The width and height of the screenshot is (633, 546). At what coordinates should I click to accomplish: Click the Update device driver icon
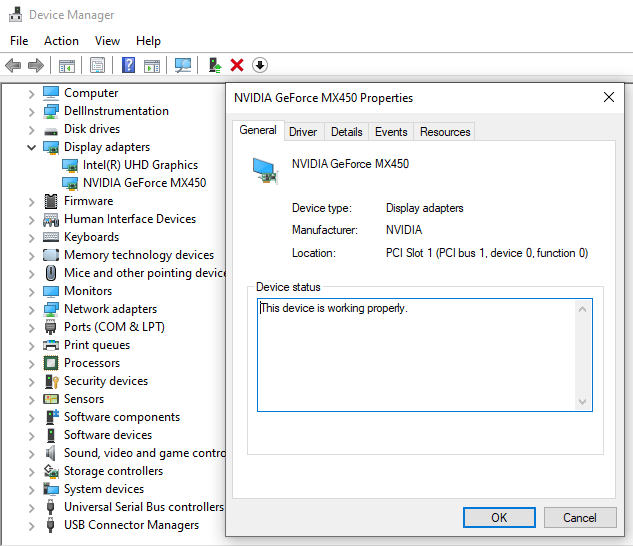214,65
